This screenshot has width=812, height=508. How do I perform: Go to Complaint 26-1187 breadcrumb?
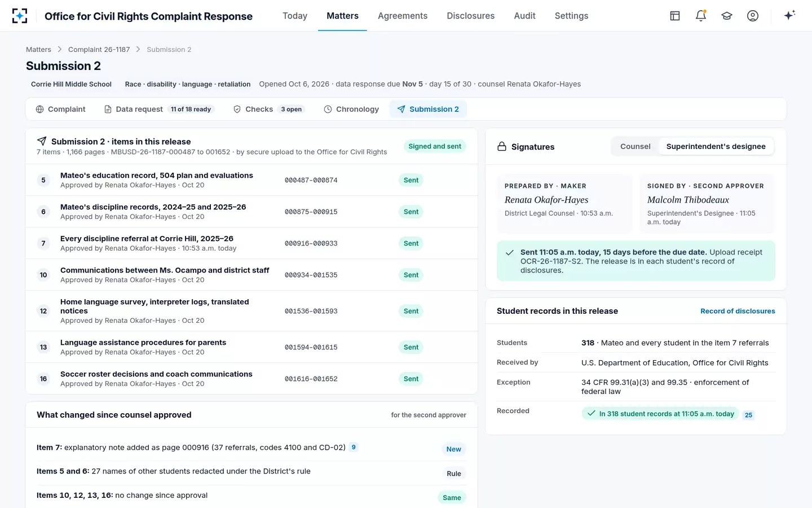(x=99, y=50)
